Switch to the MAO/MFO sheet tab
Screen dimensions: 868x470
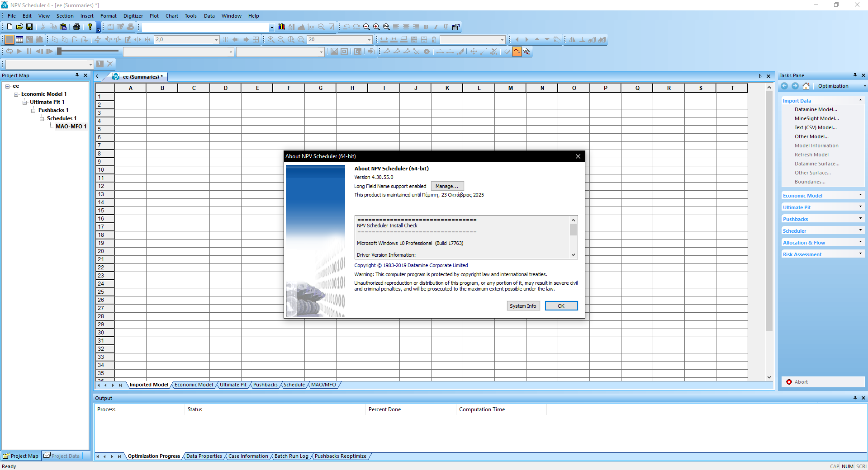click(323, 385)
